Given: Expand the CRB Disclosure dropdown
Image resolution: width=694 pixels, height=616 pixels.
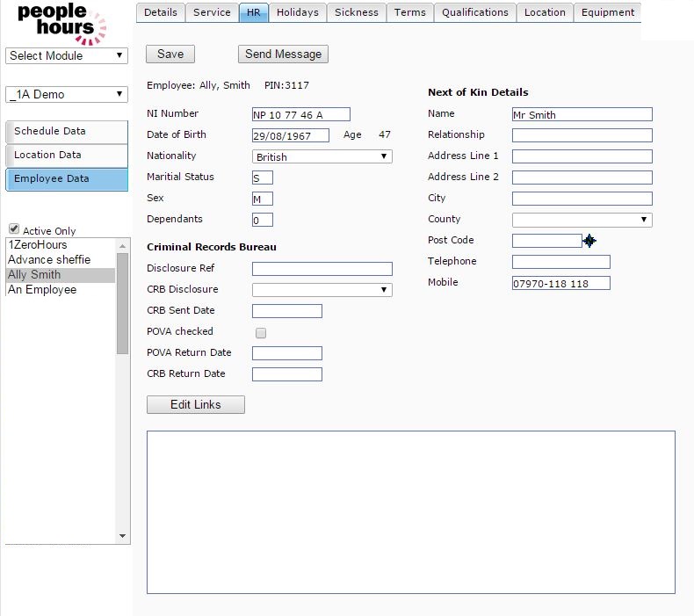Looking at the screenshot, I should pos(322,289).
